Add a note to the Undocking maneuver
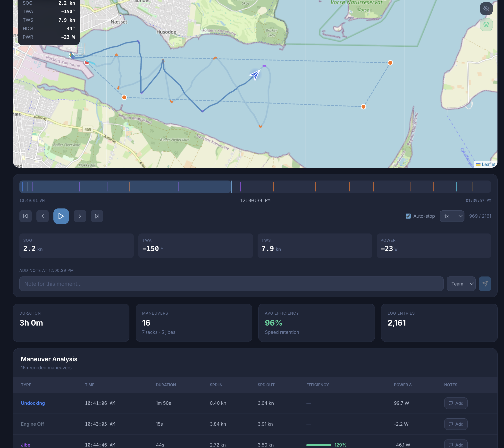The height and width of the screenshot is (448, 504). pyautogui.click(x=455, y=403)
